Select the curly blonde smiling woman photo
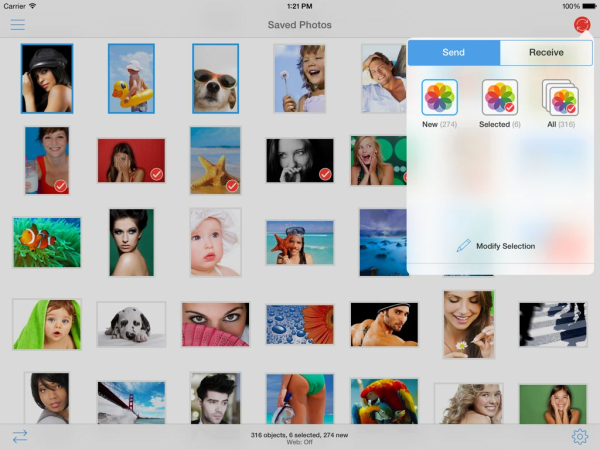Image resolution: width=600 pixels, height=450 pixels. pos(468,403)
